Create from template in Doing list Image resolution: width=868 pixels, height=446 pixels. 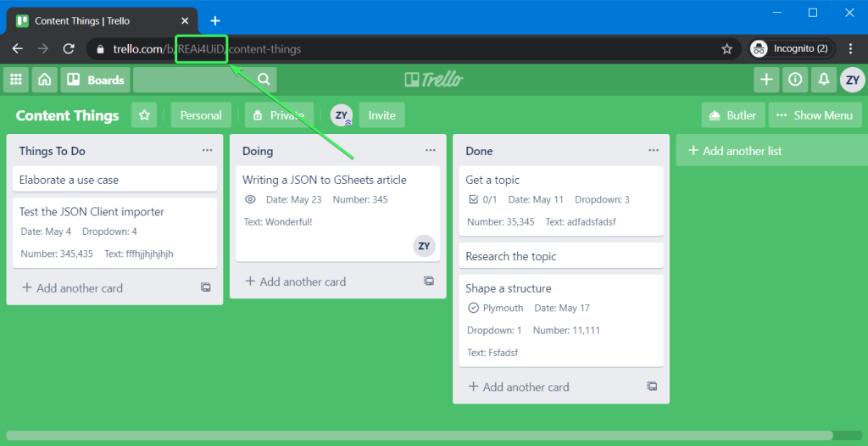click(x=429, y=281)
